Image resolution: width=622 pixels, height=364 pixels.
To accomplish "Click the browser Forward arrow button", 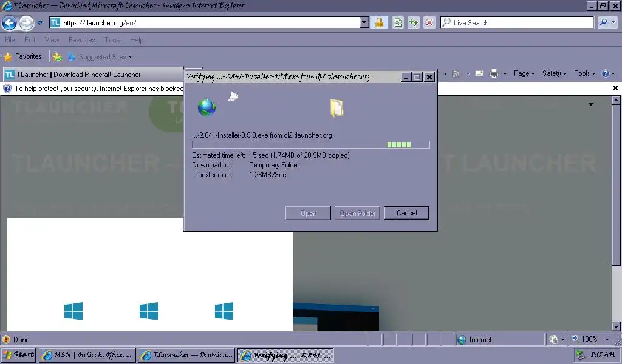I will [27, 22].
